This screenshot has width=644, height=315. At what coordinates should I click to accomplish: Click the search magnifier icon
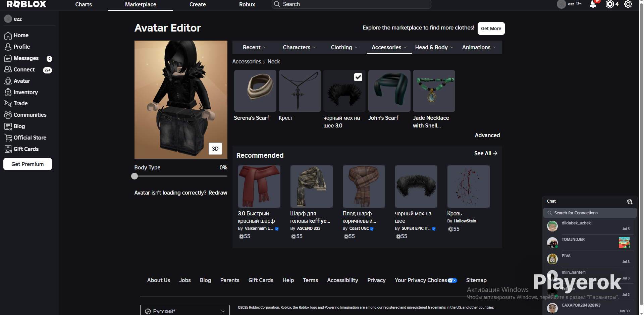(x=277, y=4)
